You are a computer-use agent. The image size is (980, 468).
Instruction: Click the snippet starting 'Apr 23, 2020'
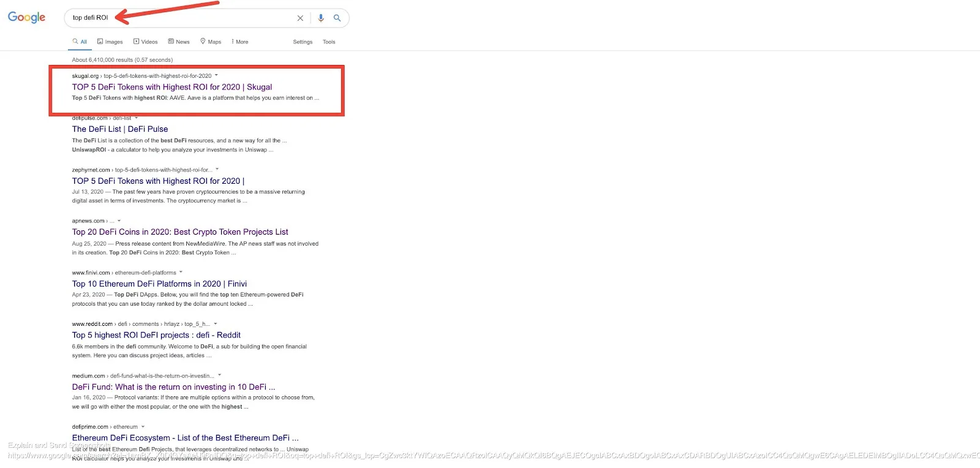187,299
